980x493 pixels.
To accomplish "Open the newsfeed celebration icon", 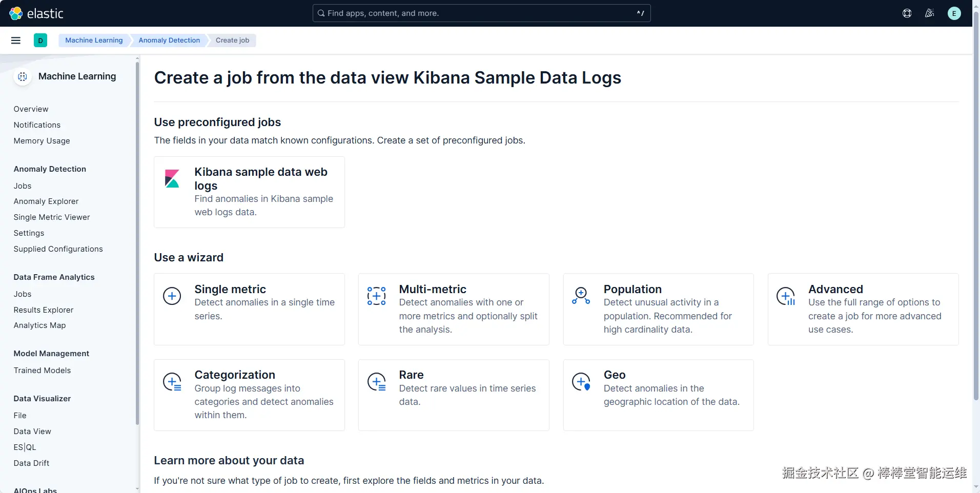I will click(929, 13).
